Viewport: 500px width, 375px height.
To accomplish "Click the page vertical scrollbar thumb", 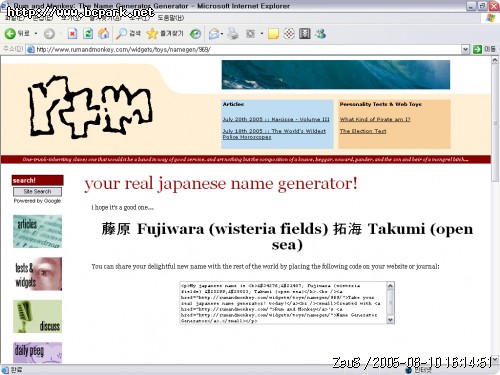I will tap(495, 123).
